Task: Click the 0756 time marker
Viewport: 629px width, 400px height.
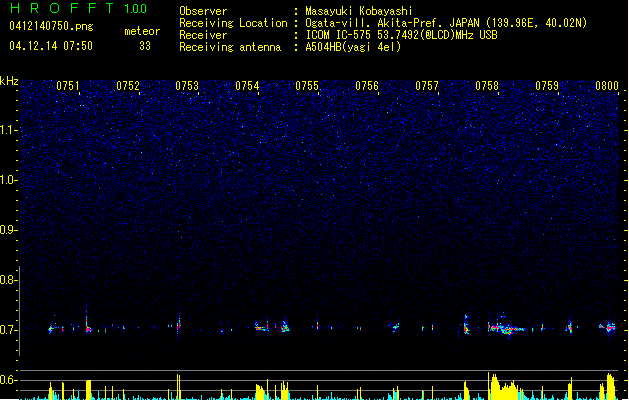Action: click(x=367, y=86)
